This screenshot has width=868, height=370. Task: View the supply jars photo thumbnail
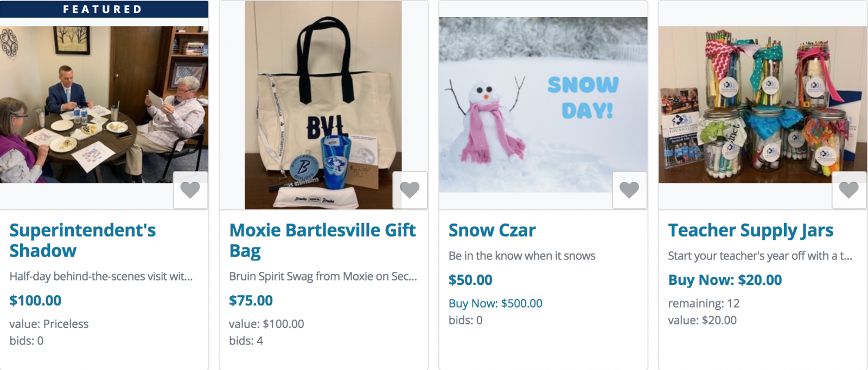pyautogui.click(x=763, y=104)
